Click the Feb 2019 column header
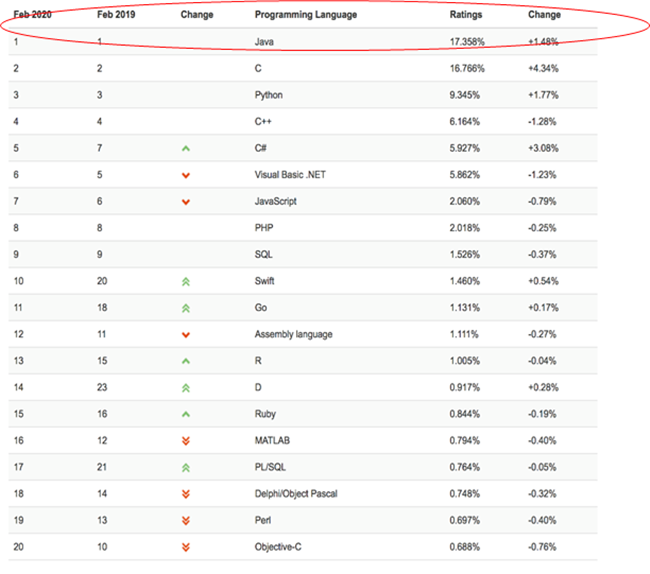Screen dimensions: 650x574 click(115, 15)
